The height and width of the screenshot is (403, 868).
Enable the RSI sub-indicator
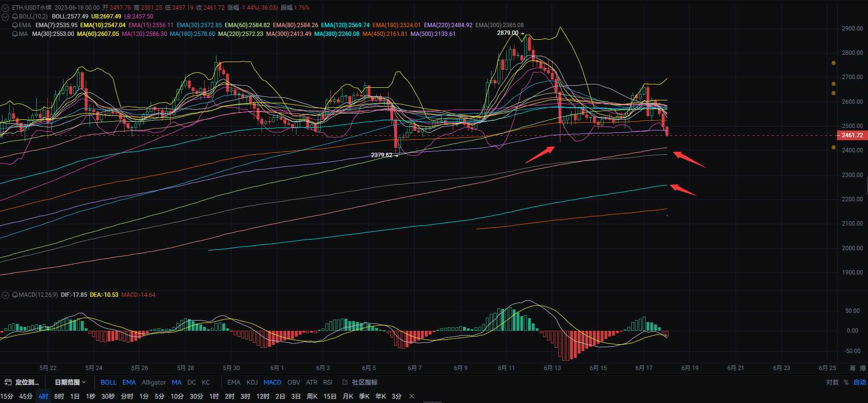pos(328,382)
